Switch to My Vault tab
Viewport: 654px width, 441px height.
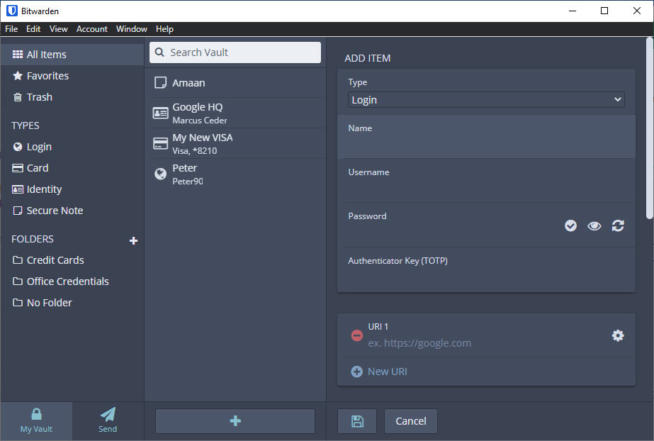pyautogui.click(x=36, y=421)
